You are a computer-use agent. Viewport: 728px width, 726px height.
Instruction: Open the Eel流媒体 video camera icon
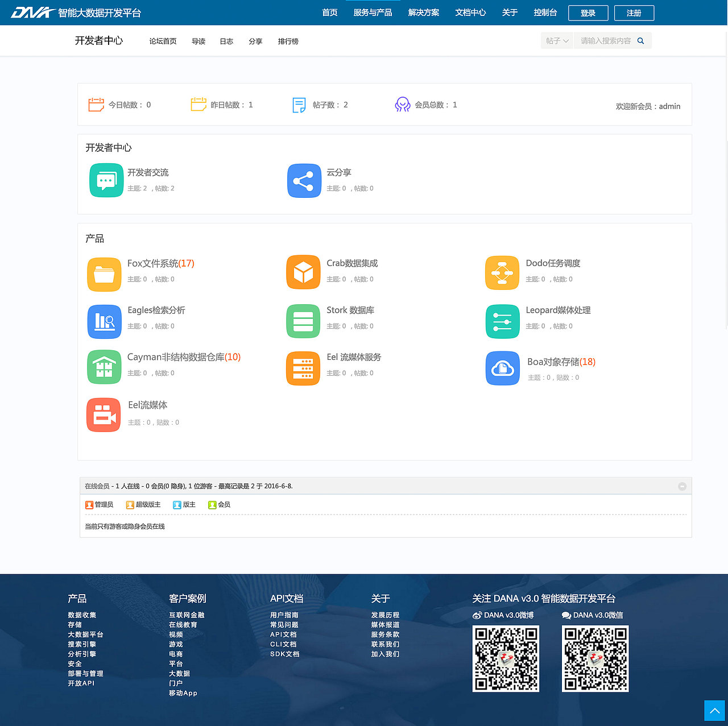[x=104, y=415]
